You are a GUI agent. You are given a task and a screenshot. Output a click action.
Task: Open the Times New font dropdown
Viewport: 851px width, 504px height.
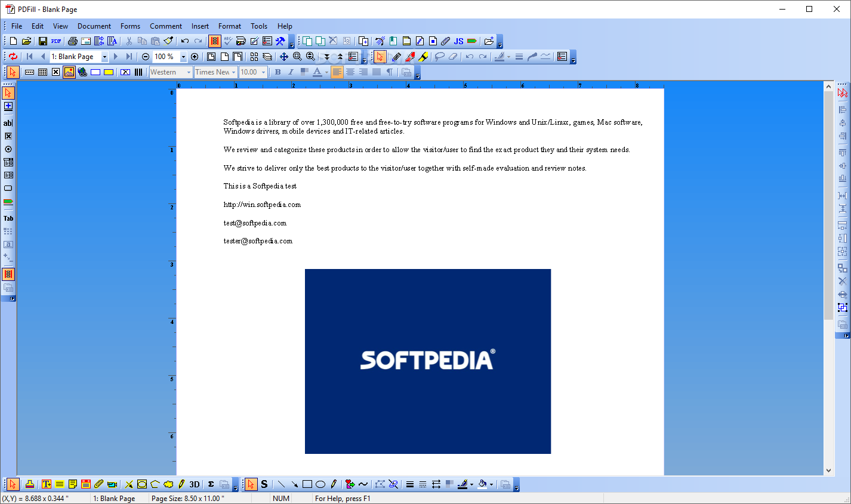pos(233,72)
